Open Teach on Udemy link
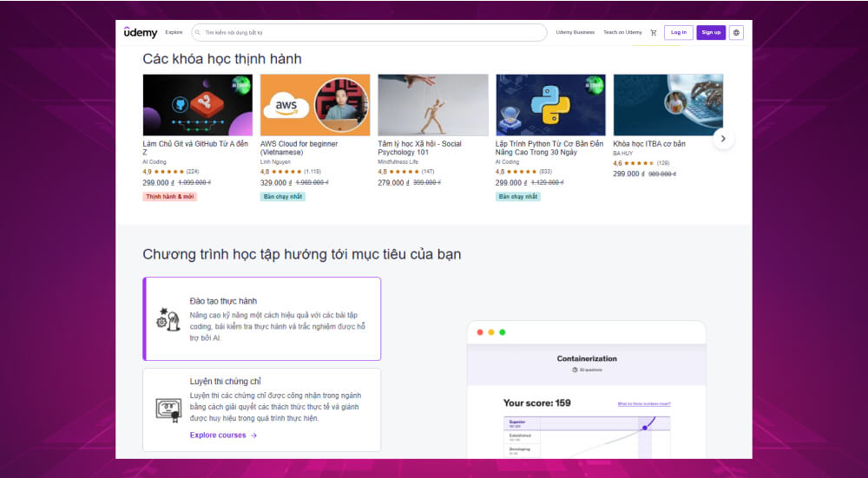This screenshot has height=478, width=868. [622, 33]
